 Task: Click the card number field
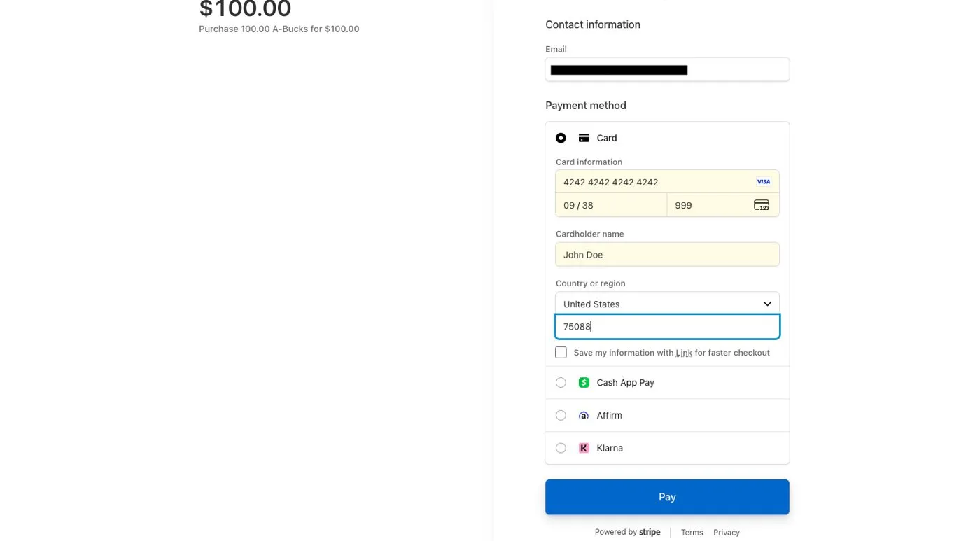coord(667,182)
